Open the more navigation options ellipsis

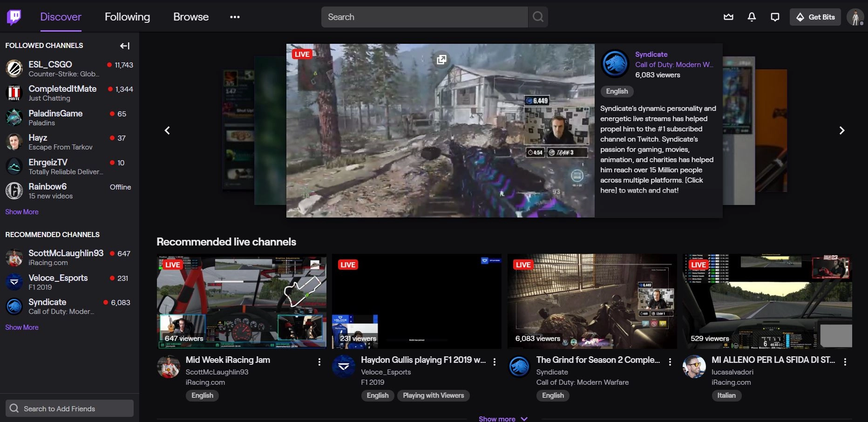235,17
